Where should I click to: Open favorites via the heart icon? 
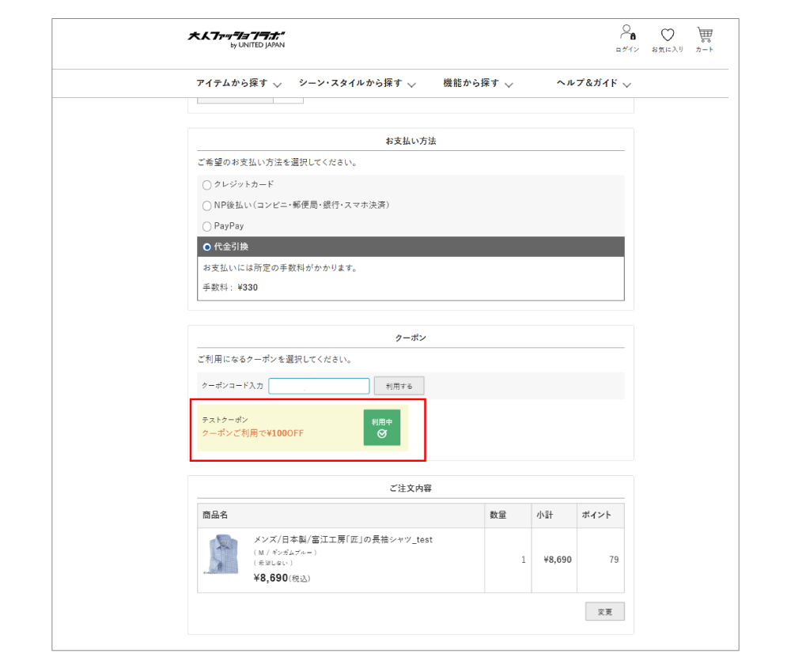tap(668, 35)
